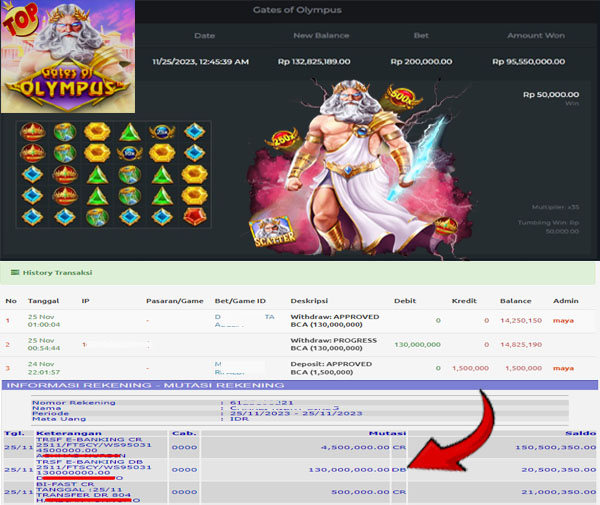Click the Kredit value 1,500,000 in row 3
The height and width of the screenshot is (505, 600).
470,368
